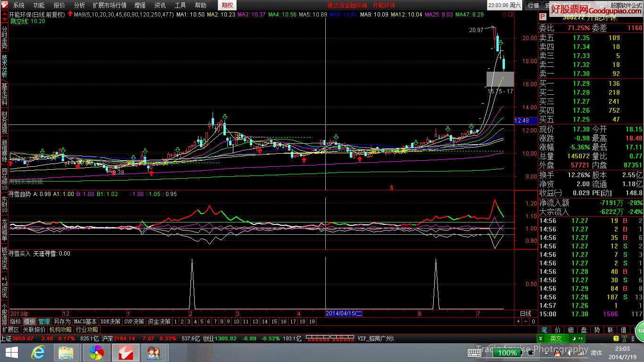Select the 技术分析 sidebar tab
This screenshot has width=644, height=362.
tap(4, 66)
